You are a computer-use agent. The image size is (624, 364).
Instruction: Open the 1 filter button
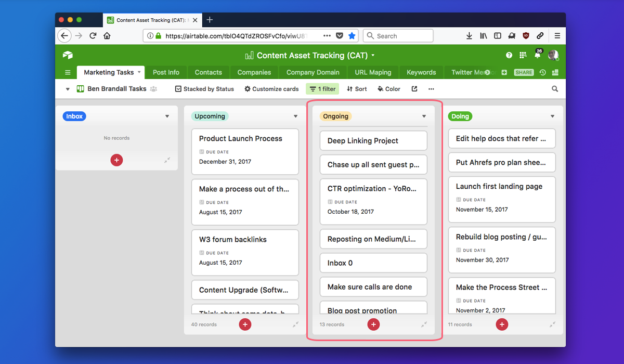coord(322,89)
